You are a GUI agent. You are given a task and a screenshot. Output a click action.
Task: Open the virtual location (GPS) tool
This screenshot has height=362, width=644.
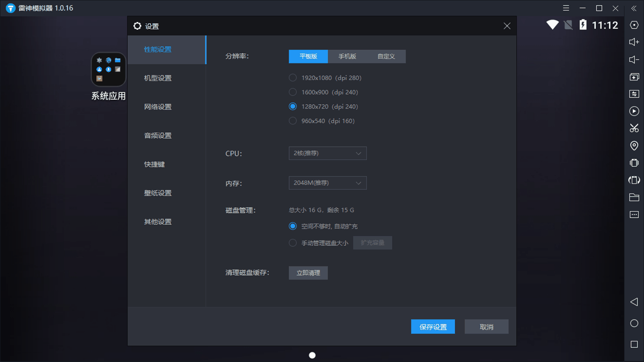coord(634,145)
